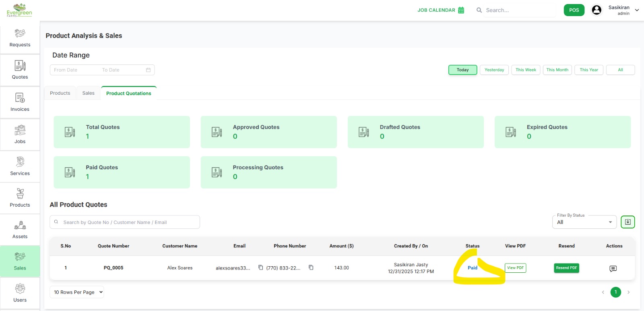Open the Jobs sidebar section
The width and height of the screenshot is (644, 311).
[x=20, y=135]
